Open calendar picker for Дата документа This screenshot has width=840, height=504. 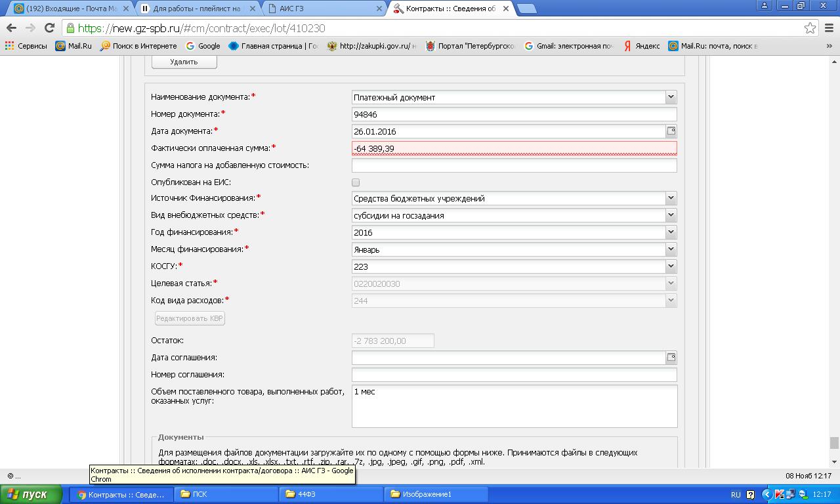(671, 131)
